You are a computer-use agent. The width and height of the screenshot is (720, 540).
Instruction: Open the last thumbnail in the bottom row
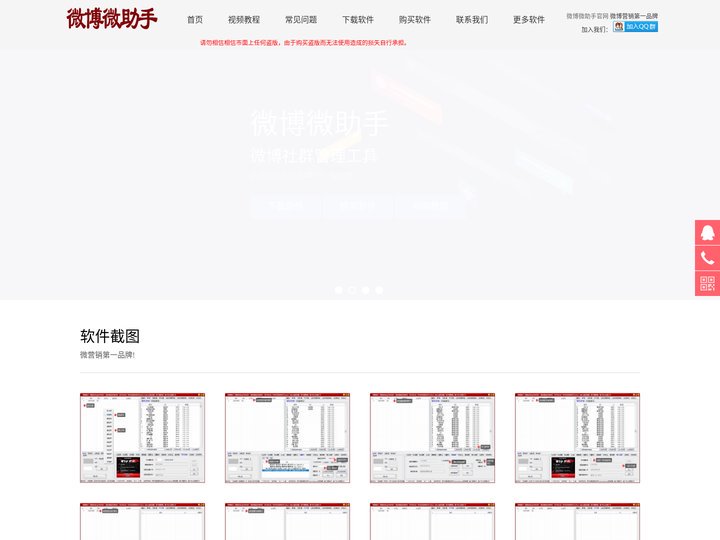(577, 522)
